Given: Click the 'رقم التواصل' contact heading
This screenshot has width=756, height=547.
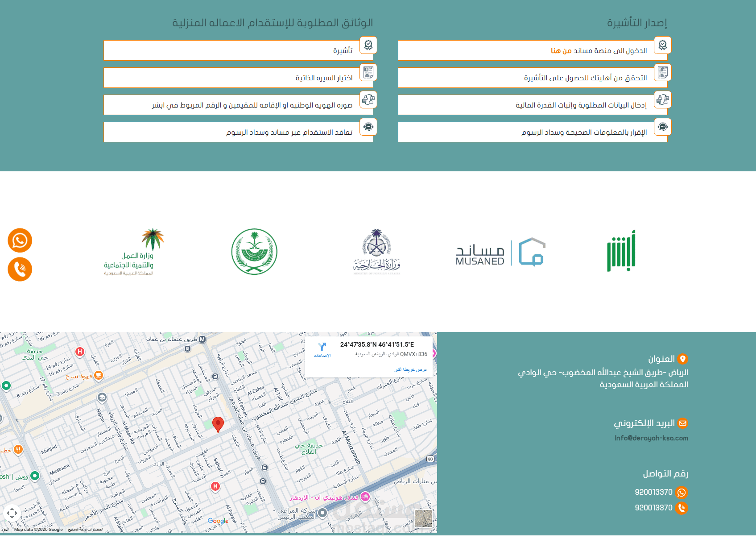Looking at the screenshot, I should coord(665,473).
